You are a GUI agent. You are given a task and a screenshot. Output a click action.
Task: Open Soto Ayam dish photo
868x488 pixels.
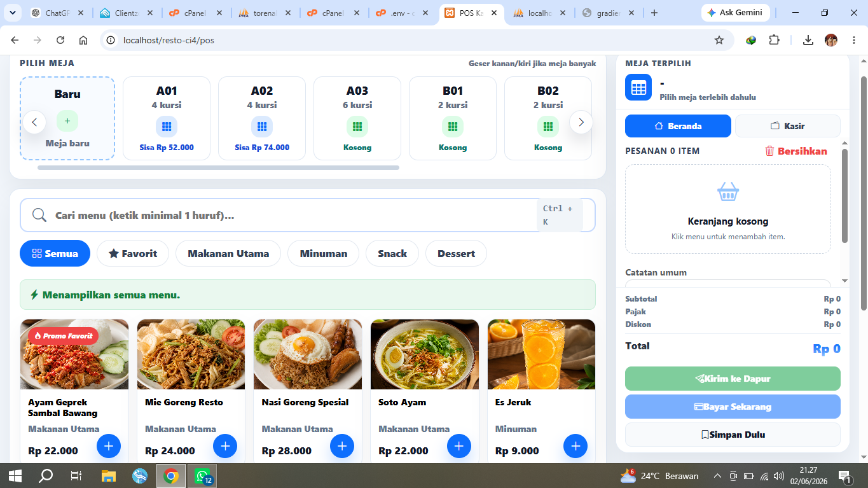coord(425,354)
